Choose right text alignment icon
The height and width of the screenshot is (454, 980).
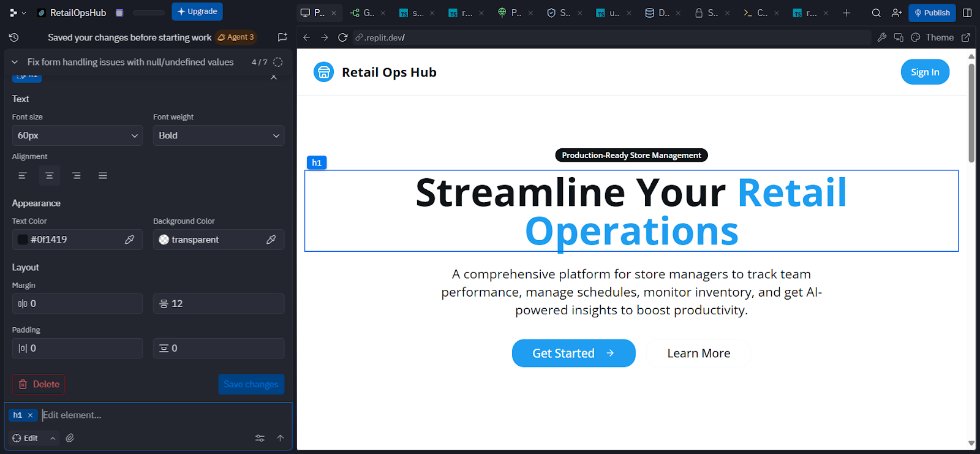coord(77,176)
